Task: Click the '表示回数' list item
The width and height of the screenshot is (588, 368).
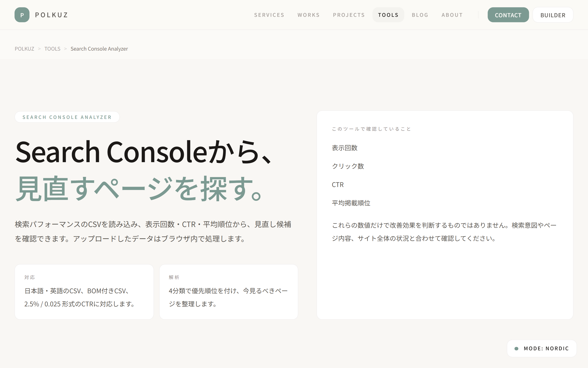Action: 345,148
